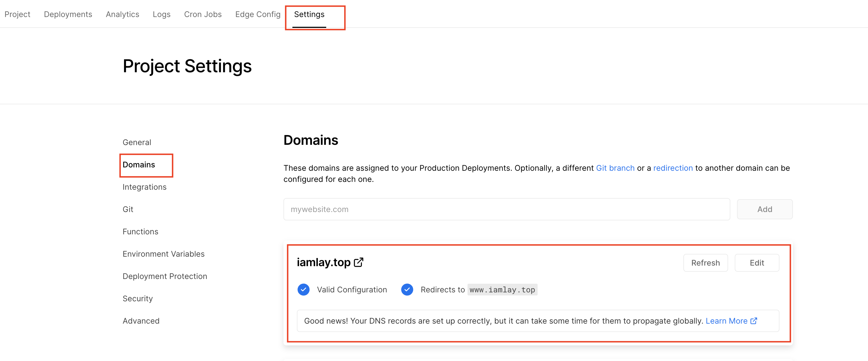Image resolution: width=868 pixels, height=361 pixels.
Task: Click the Domains section heading
Action: [311, 140]
